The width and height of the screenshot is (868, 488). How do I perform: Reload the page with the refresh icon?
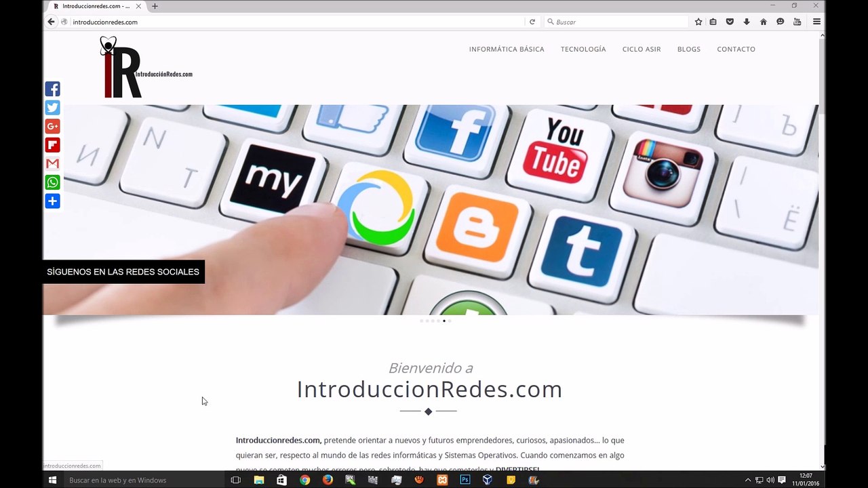(532, 22)
